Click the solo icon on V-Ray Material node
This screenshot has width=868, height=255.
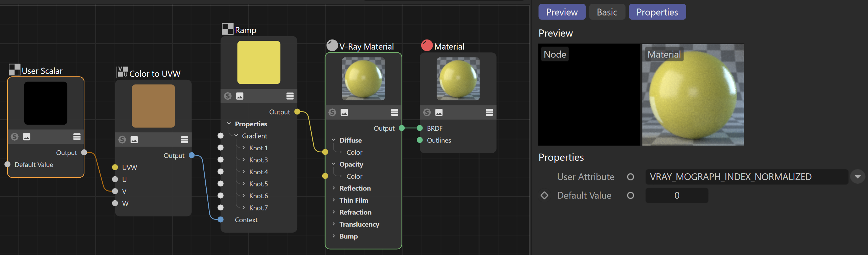click(332, 112)
